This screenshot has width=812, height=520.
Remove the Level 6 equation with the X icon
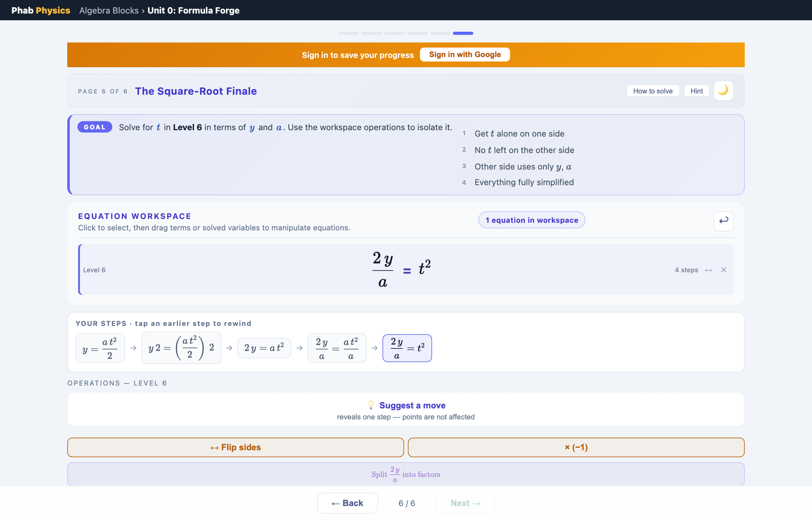[x=724, y=270]
